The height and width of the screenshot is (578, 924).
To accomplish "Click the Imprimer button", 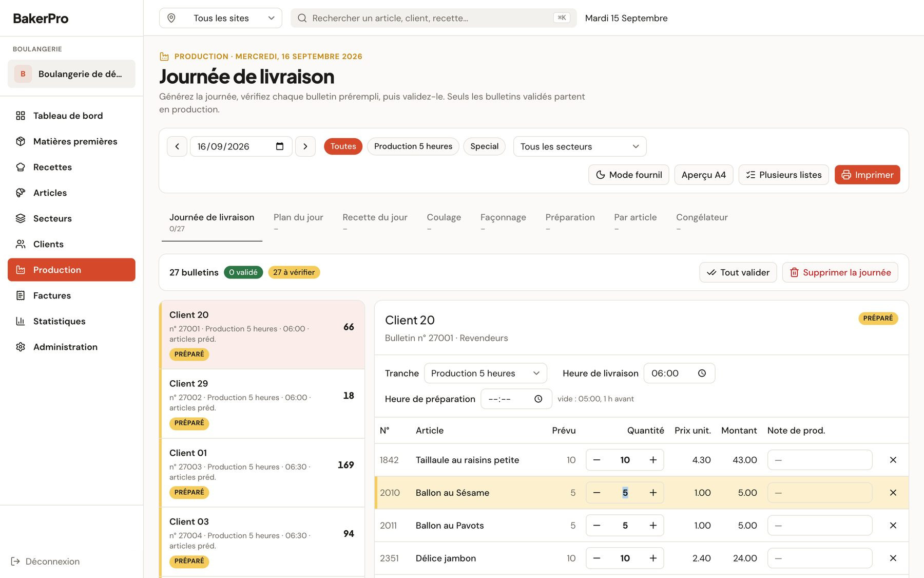I will (x=867, y=175).
